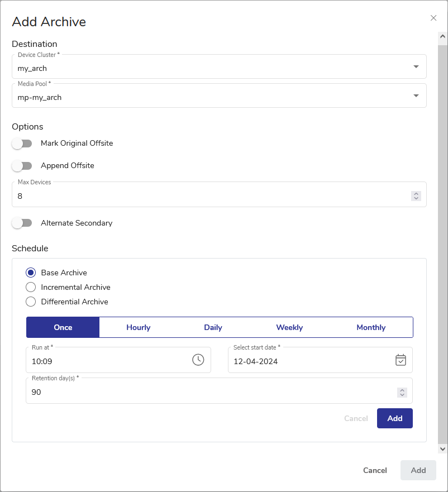Screen dimensions: 448x492
Task: Switch to the Monthly schedule tab
Action: point(371,328)
